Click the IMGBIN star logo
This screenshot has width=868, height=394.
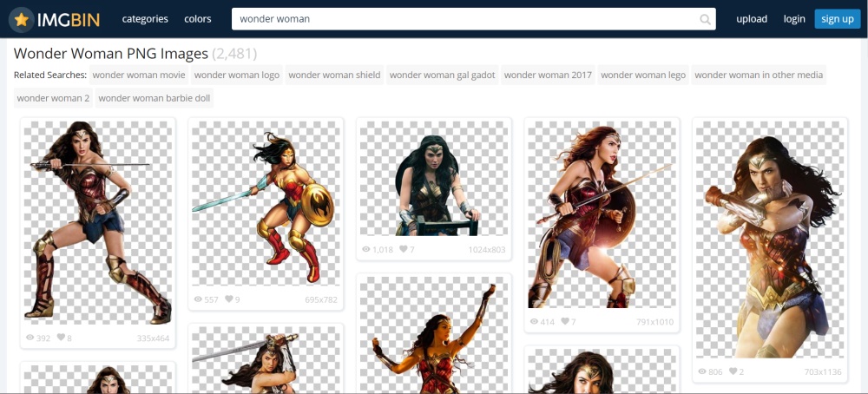(x=22, y=20)
